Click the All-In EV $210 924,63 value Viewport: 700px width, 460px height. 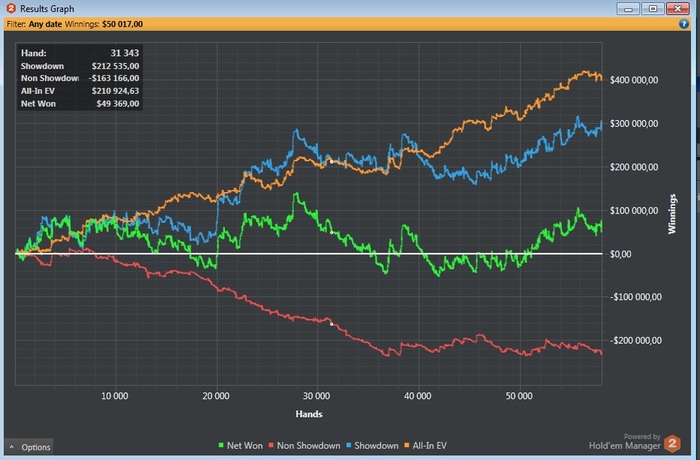115,91
